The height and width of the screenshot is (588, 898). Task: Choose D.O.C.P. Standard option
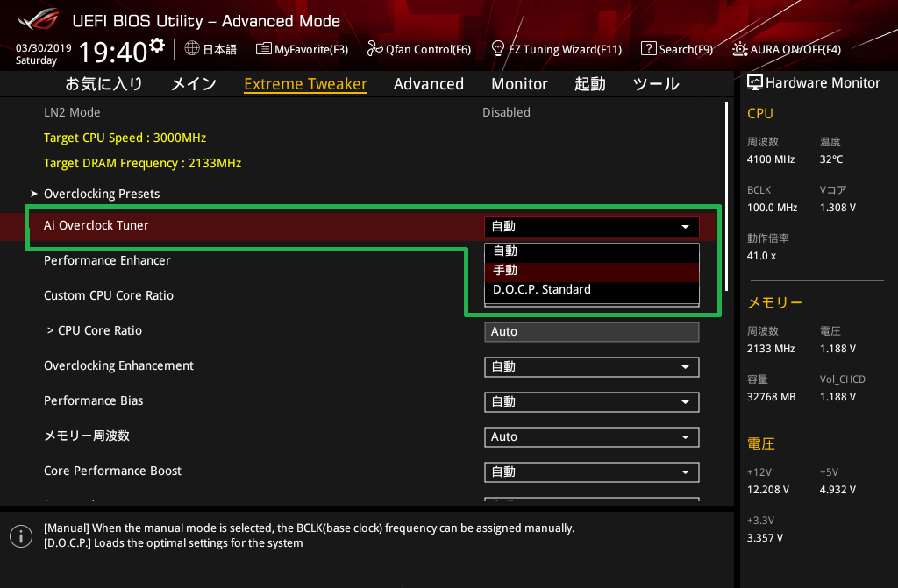(592, 290)
